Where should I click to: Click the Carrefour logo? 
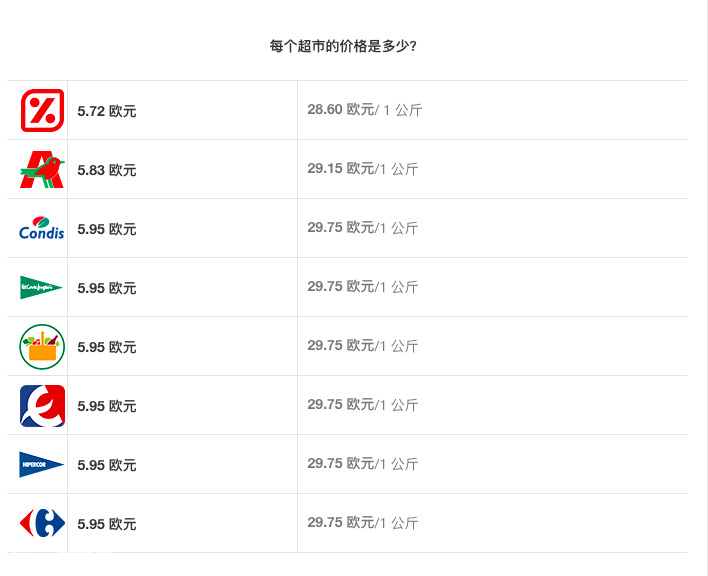[42, 523]
